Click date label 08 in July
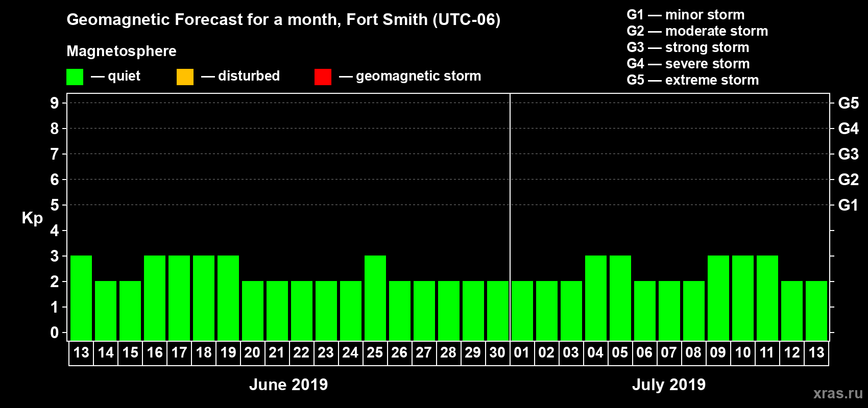This screenshot has width=868, height=408. (x=693, y=352)
